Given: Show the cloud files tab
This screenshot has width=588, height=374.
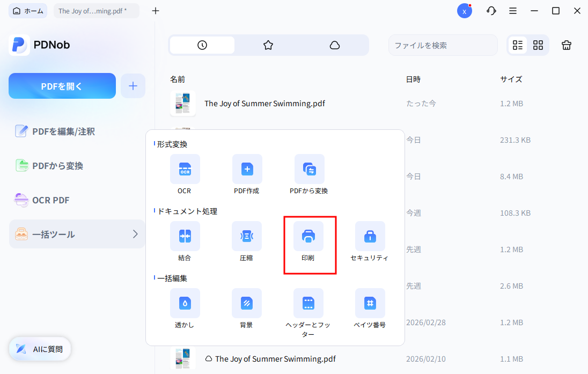Looking at the screenshot, I should coord(335,45).
